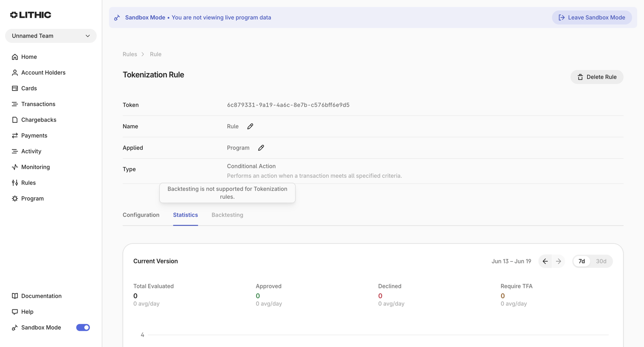This screenshot has height=347, width=644.
Task: Select the 30d range option
Action: click(601, 261)
